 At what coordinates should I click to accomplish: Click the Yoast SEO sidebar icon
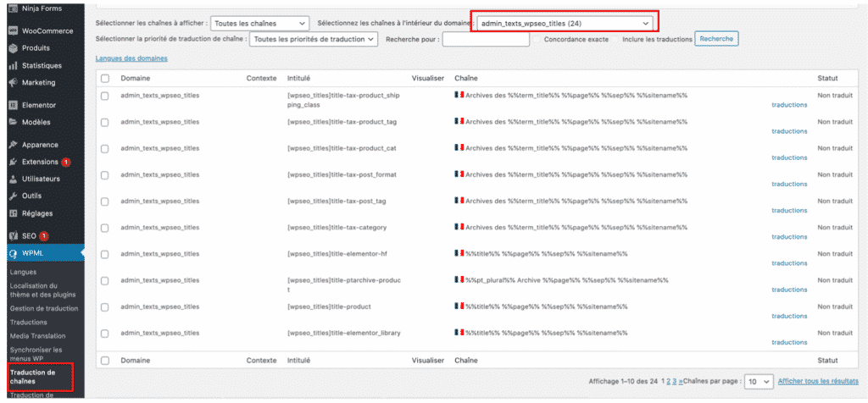(13, 236)
